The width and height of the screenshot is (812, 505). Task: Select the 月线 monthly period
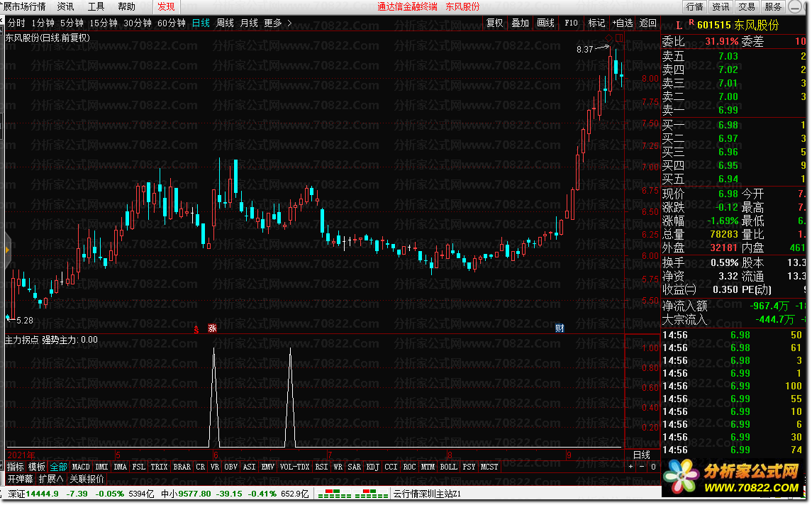pos(249,23)
